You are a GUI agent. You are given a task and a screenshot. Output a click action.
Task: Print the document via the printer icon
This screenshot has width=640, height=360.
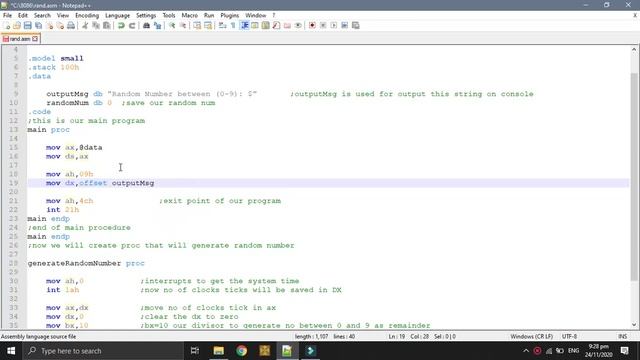71,26
